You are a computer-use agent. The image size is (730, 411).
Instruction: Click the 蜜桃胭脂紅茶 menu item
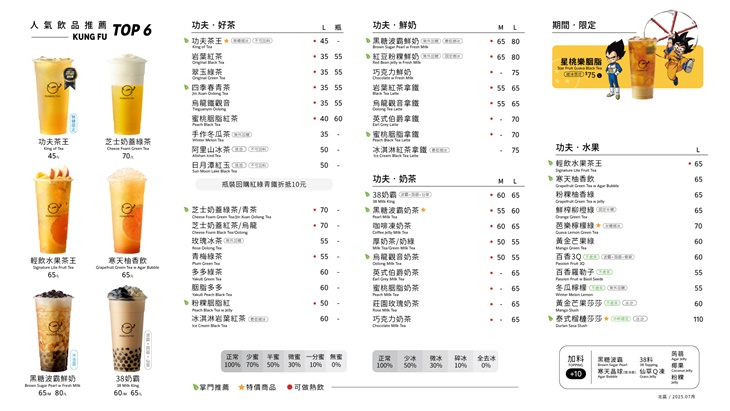click(x=215, y=119)
